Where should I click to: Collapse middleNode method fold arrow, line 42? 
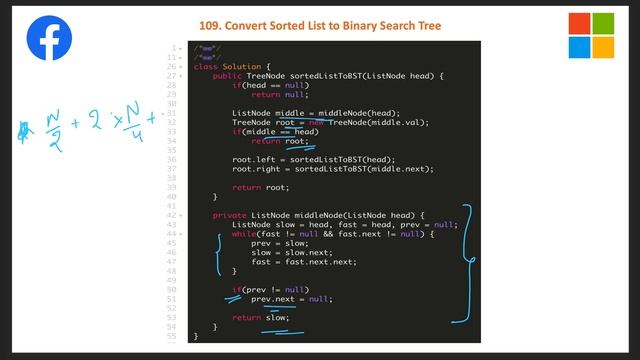(x=181, y=216)
